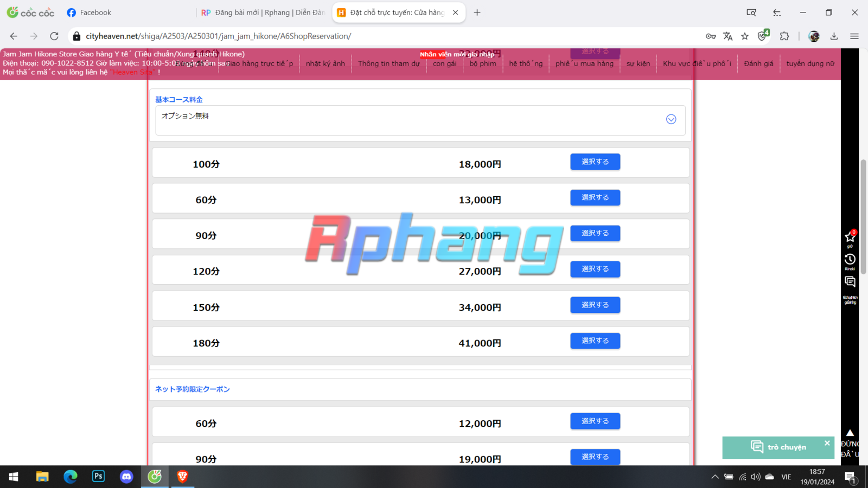Launch File Explorer from the taskbar
Screen dimensions: 868x488
(42, 477)
